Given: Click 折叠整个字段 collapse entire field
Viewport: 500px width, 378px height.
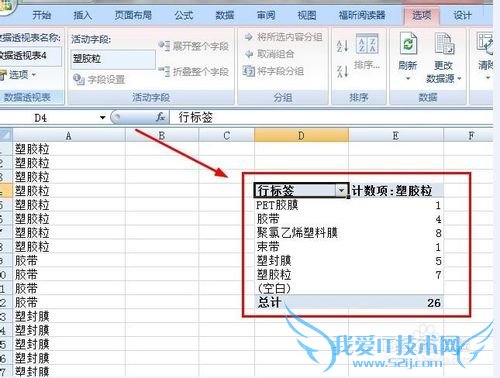Looking at the screenshot, I should pyautogui.click(x=194, y=71).
